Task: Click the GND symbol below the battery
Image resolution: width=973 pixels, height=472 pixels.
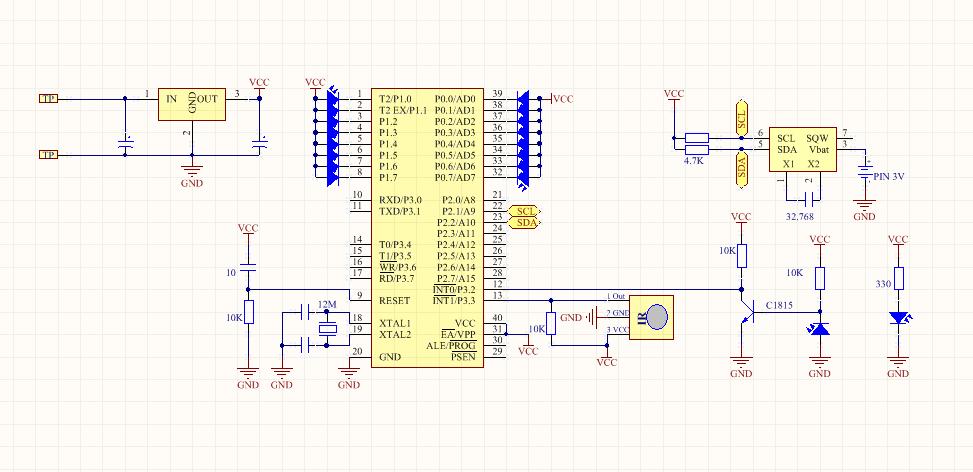Action: pyautogui.click(x=864, y=210)
